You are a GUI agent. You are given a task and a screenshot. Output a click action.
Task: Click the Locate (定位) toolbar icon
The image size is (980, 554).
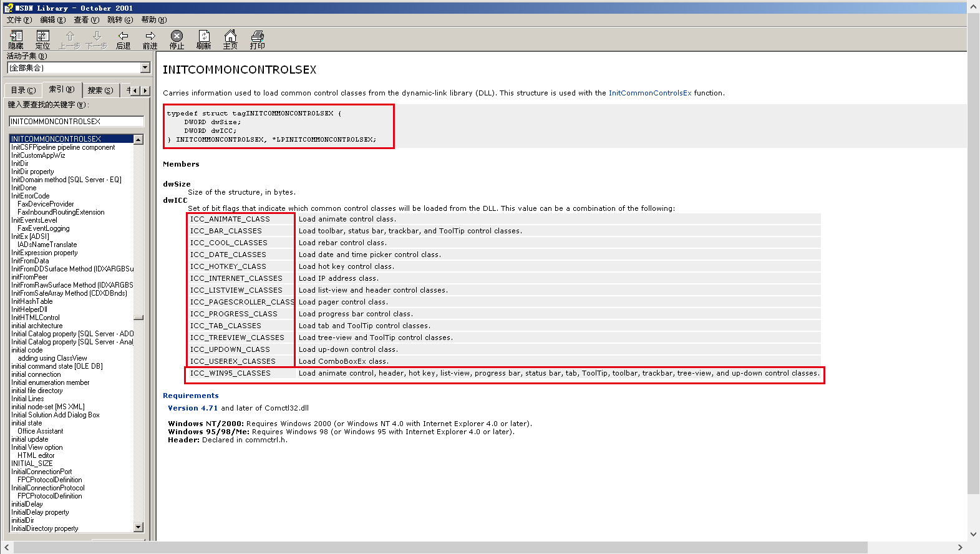pyautogui.click(x=42, y=40)
